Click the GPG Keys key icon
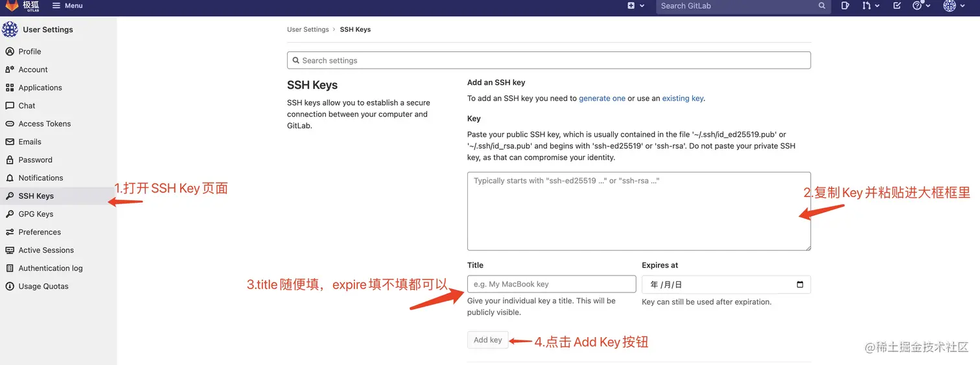Screen dimensions: 980x365 pos(10,214)
